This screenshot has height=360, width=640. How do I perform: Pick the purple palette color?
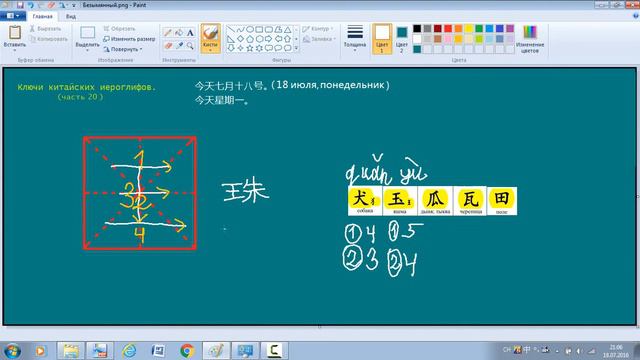[x=510, y=29]
